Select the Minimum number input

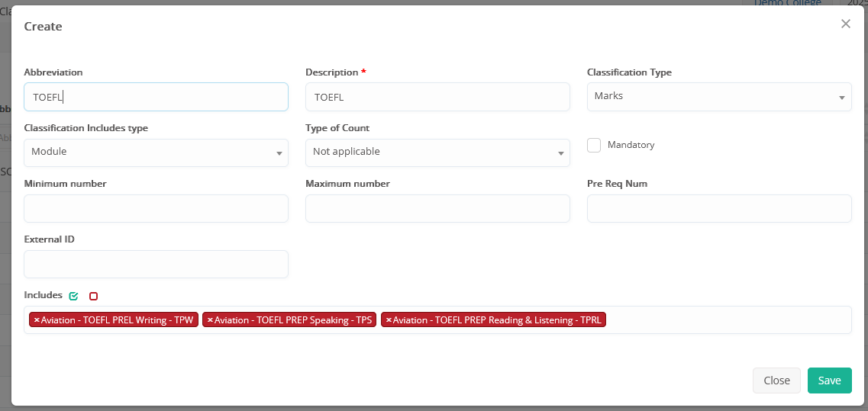coord(156,208)
